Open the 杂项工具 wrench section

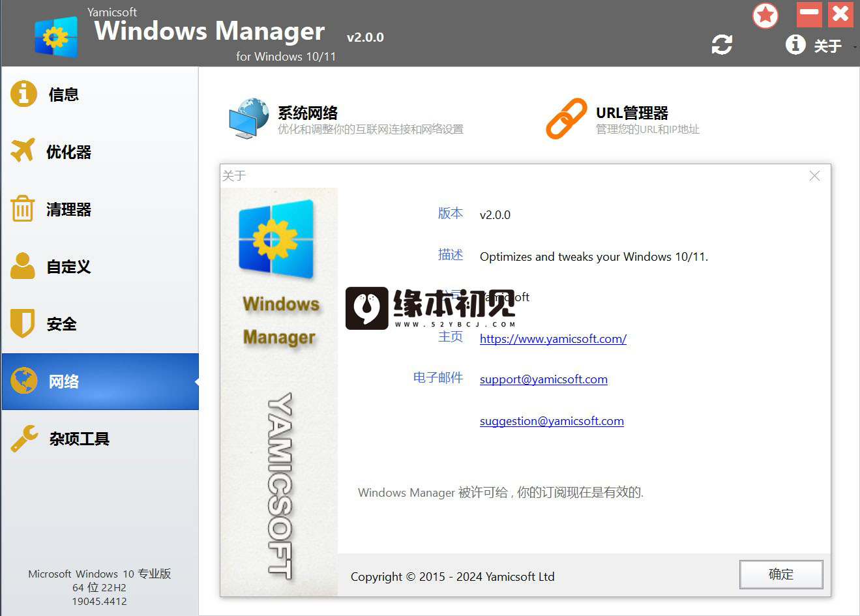(99, 439)
